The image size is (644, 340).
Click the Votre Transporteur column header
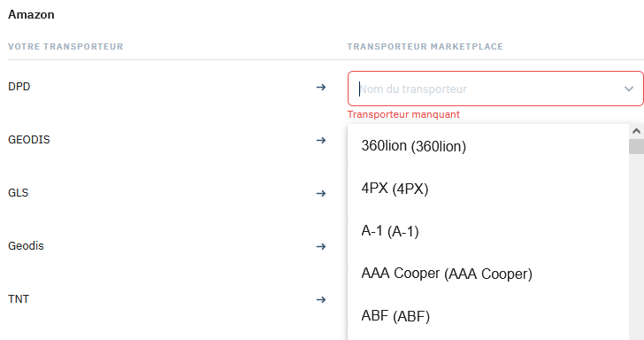tap(65, 46)
